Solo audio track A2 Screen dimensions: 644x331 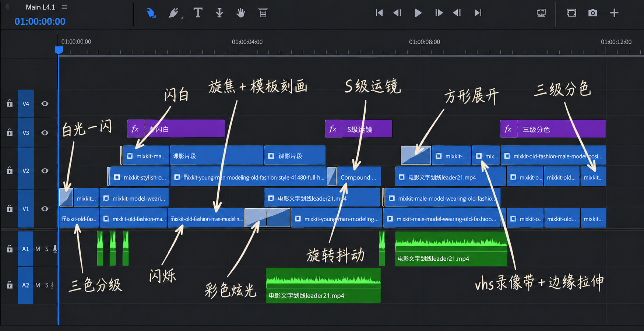47,285
